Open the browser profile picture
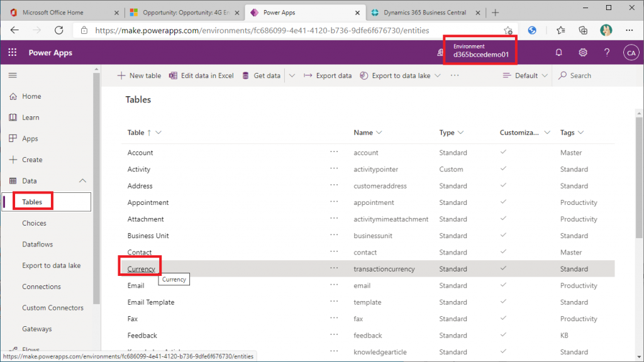This screenshot has width=644, height=362. (606, 30)
